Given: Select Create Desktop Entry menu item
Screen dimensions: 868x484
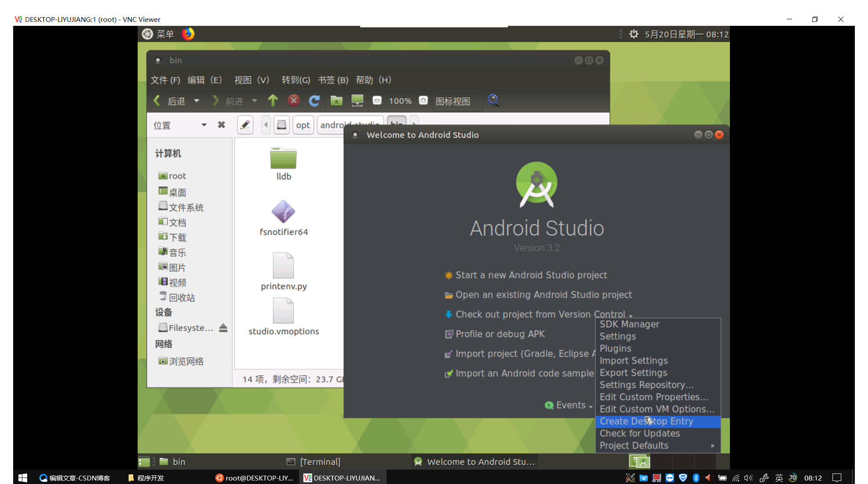Looking at the screenshot, I should pyautogui.click(x=646, y=421).
